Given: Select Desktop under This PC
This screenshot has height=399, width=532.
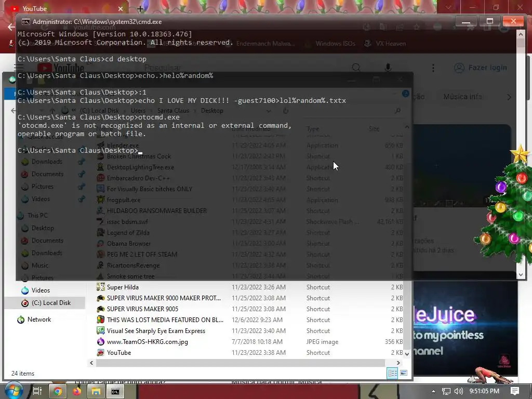Looking at the screenshot, I should [x=43, y=228].
